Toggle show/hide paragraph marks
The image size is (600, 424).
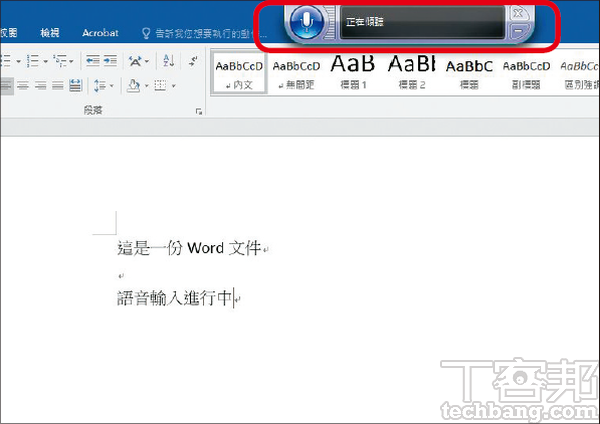(x=194, y=60)
